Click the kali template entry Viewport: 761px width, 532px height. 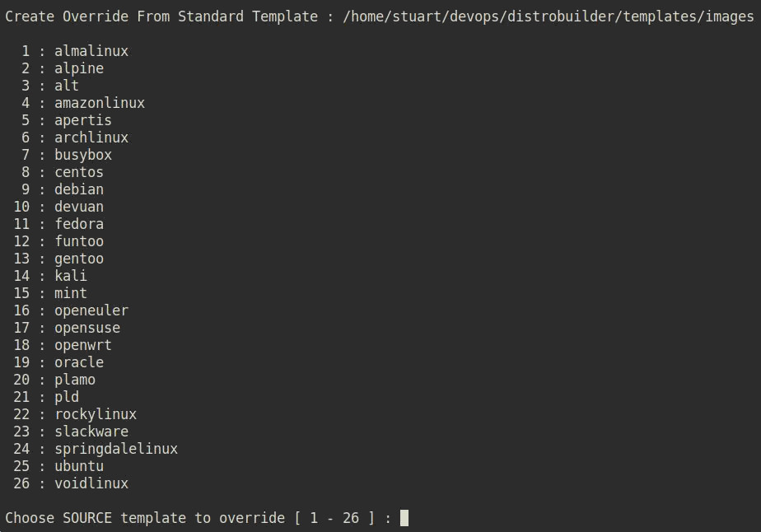tap(71, 276)
